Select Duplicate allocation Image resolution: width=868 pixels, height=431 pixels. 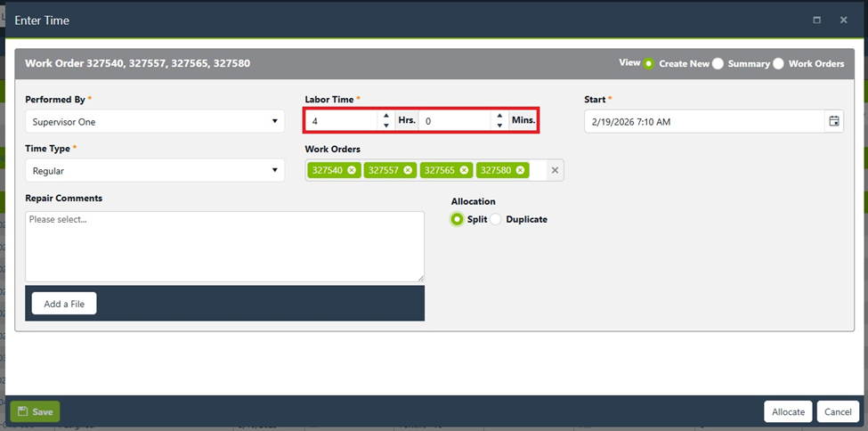pyautogui.click(x=496, y=219)
